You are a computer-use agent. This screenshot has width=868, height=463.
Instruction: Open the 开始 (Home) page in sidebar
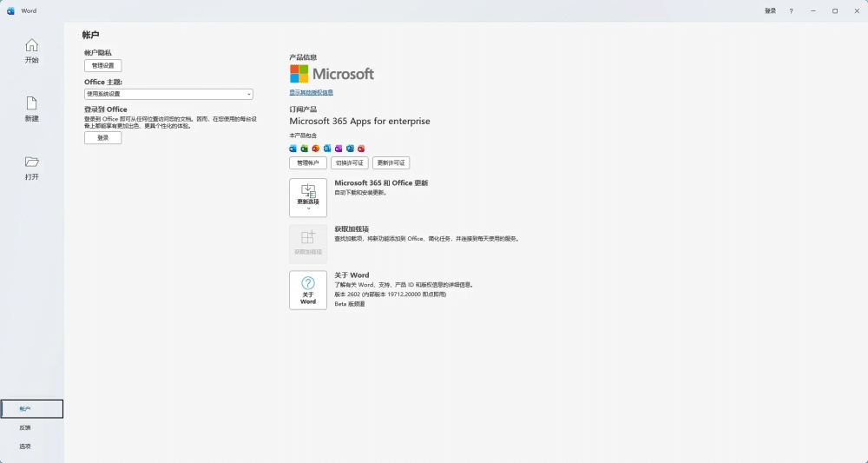click(x=31, y=51)
